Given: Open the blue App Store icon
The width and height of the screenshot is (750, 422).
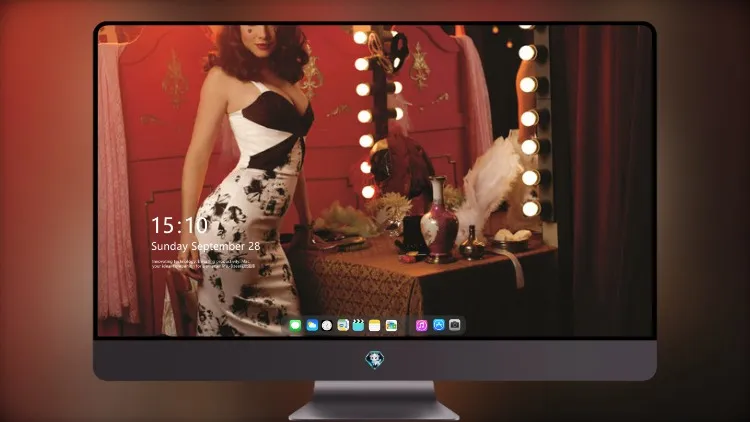Looking at the screenshot, I should pos(439,325).
